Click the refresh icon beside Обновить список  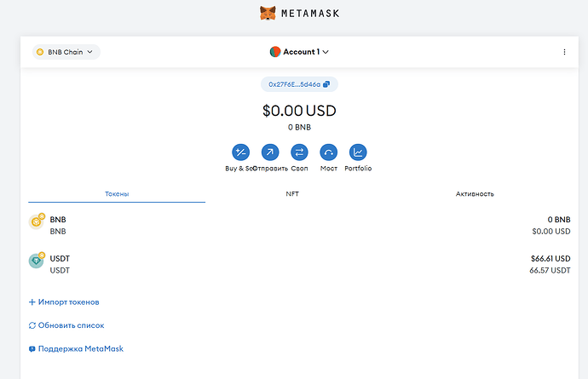click(32, 325)
